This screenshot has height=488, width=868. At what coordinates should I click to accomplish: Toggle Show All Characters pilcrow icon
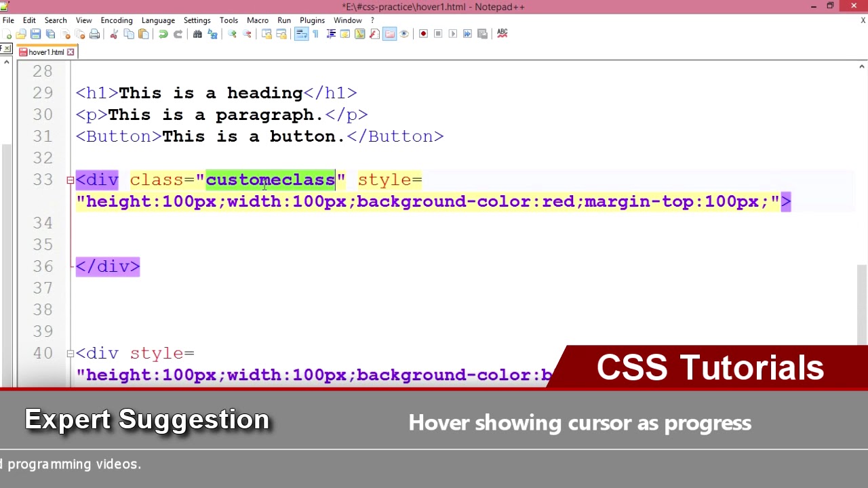point(315,33)
